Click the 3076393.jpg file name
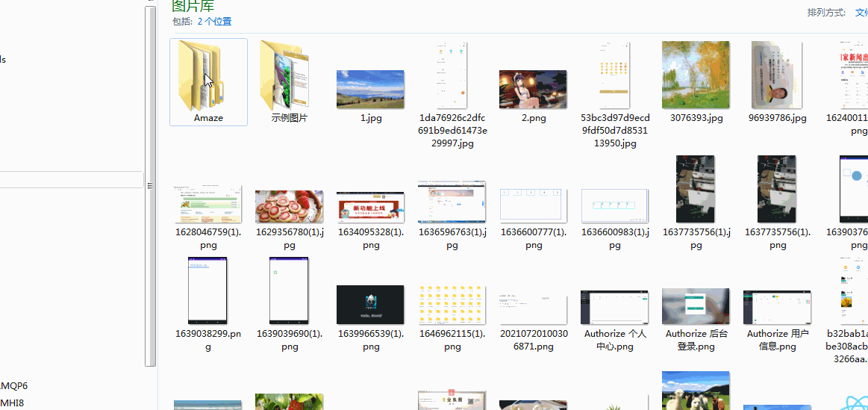 pos(696,118)
